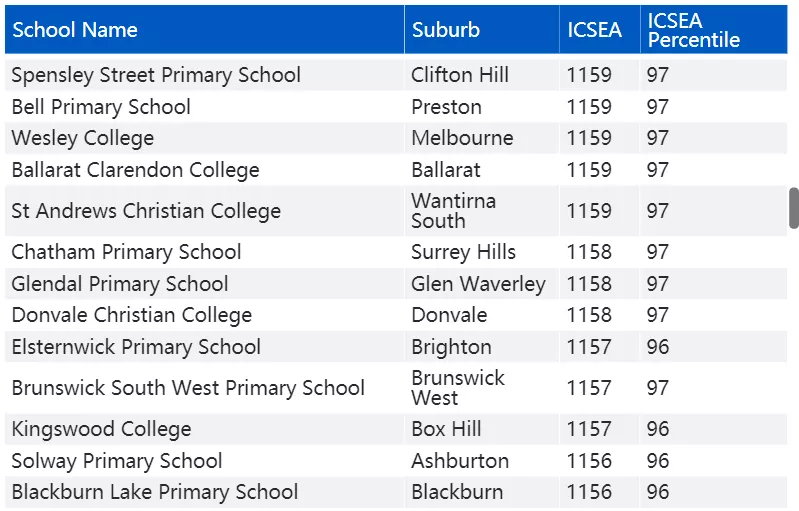Click Donvale Christian College name
The height and width of the screenshot is (511, 799).
(131, 315)
